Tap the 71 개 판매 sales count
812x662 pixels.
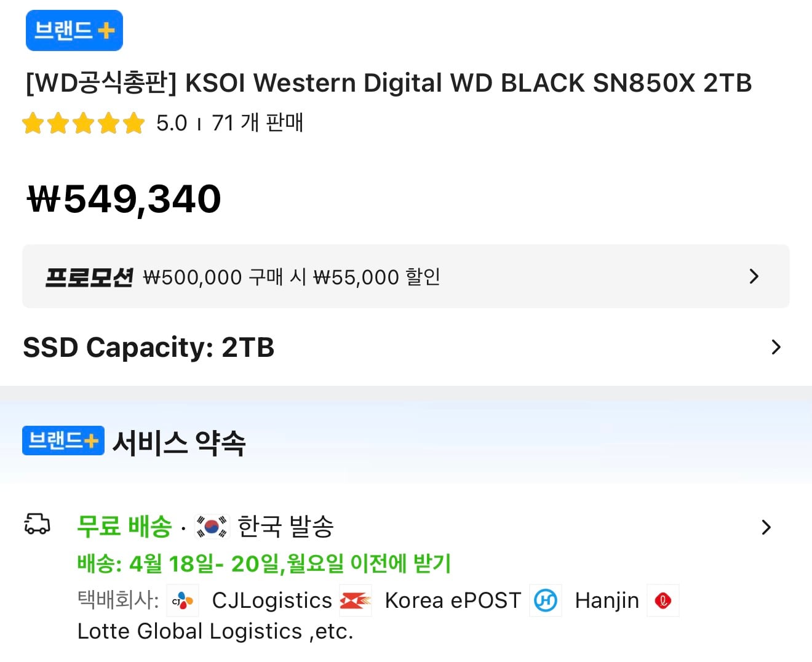257,123
